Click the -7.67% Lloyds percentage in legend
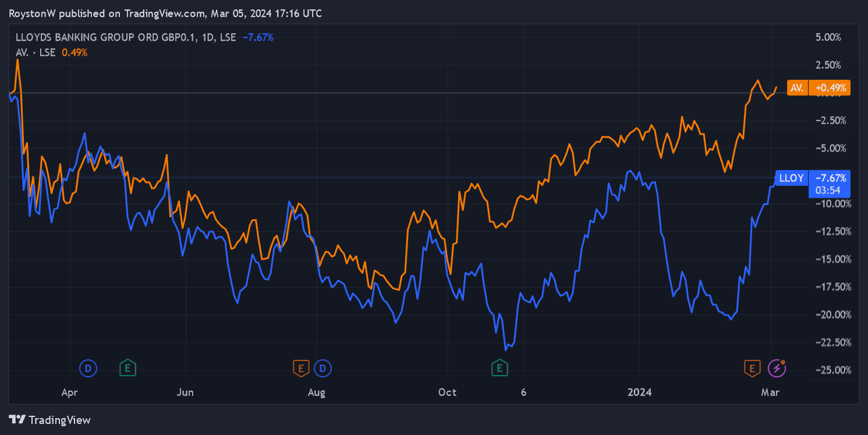868x435 pixels. 258,37
